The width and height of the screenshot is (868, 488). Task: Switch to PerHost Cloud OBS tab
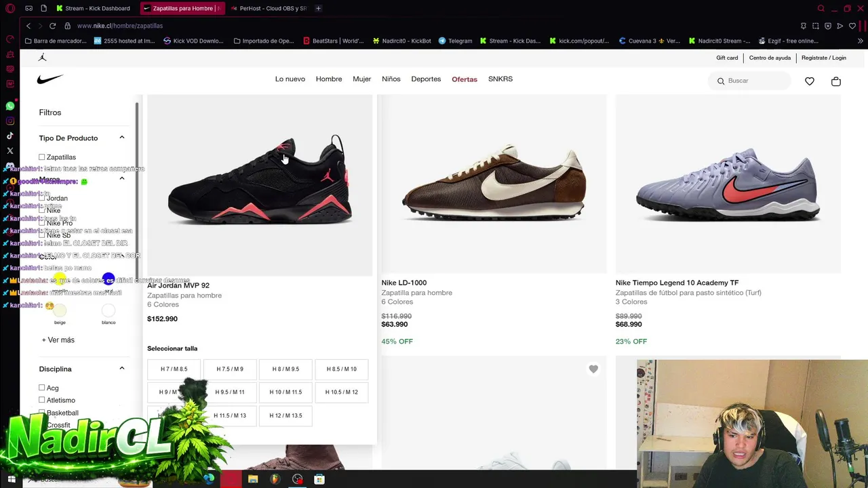coord(268,8)
